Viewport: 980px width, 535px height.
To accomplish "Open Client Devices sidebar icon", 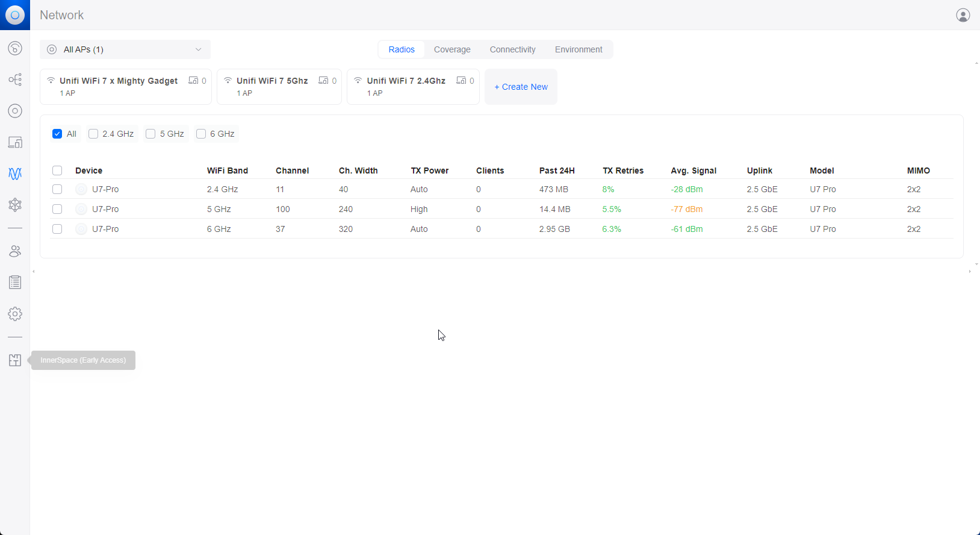I will (15, 142).
